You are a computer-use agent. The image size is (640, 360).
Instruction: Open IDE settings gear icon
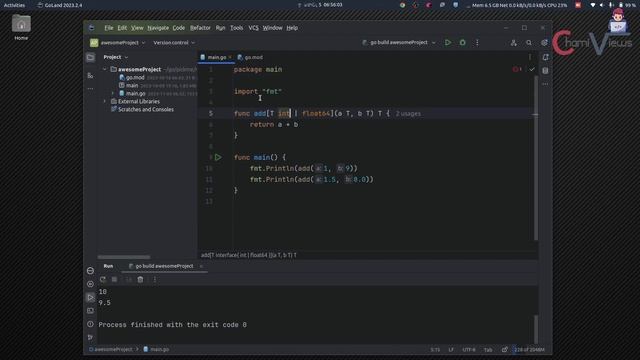pyautogui.click(x=544, y=42)
